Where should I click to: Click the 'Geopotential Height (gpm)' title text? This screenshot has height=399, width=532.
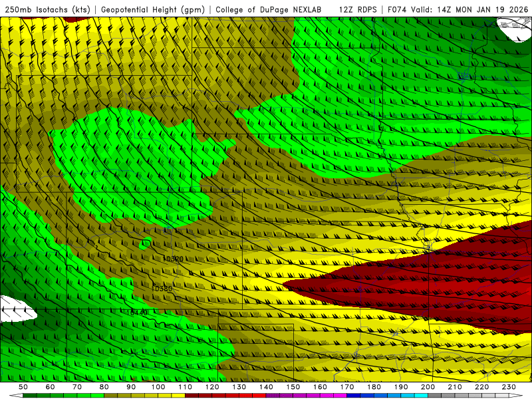coord(153,10)
